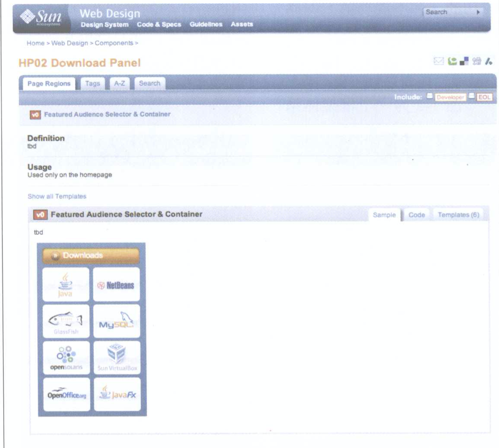Click header row 'Featured Audience Selector & Container'

point(107,115)
